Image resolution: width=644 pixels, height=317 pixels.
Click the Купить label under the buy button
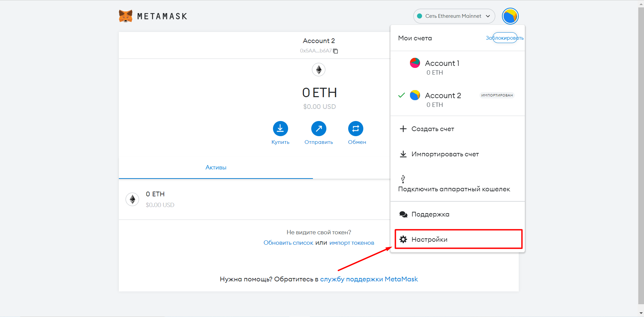(280, 142)
